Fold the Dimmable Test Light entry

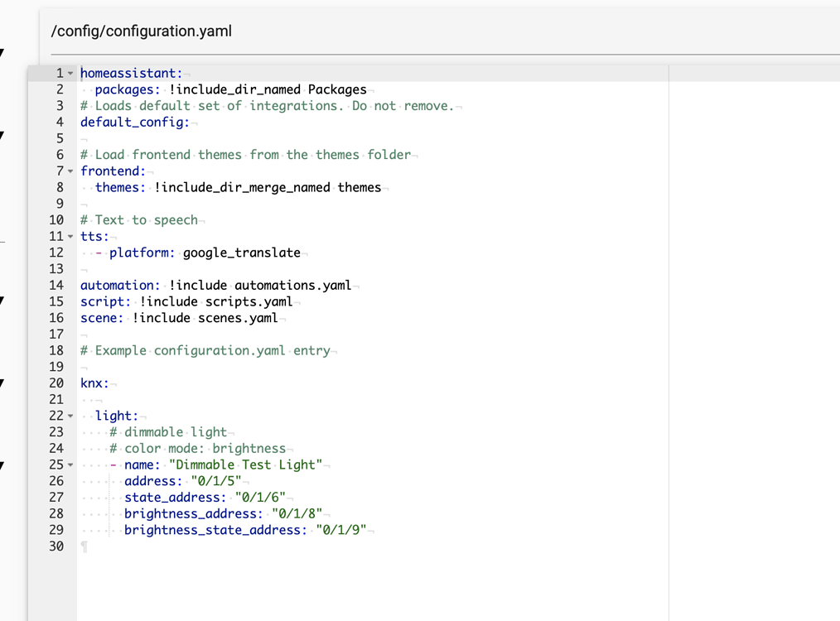[x=70, y=465]
